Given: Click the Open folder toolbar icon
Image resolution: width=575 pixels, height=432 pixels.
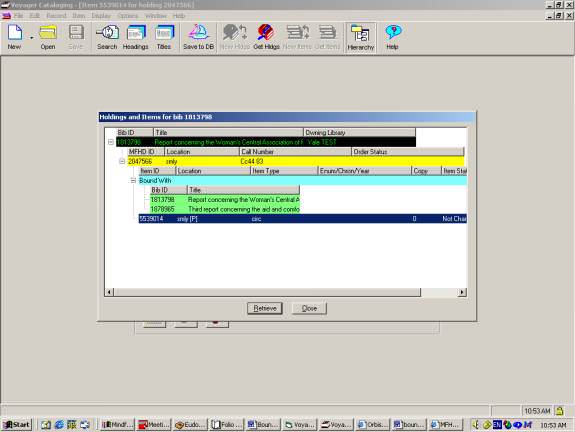Looking at the screenshot, I should [48, 32].
